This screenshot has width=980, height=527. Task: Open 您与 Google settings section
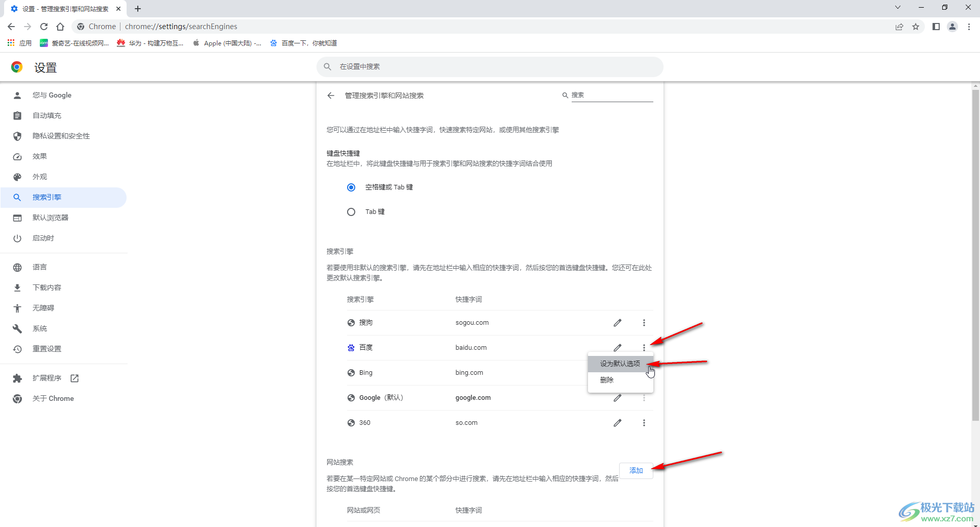(63, 95)
